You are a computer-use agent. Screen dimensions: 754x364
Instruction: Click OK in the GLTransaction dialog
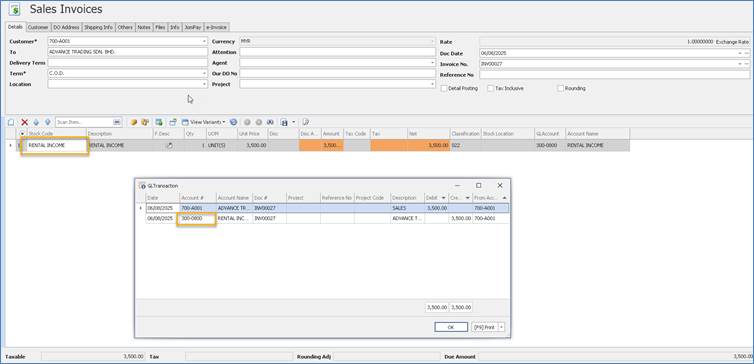click(x=451, y=327)
